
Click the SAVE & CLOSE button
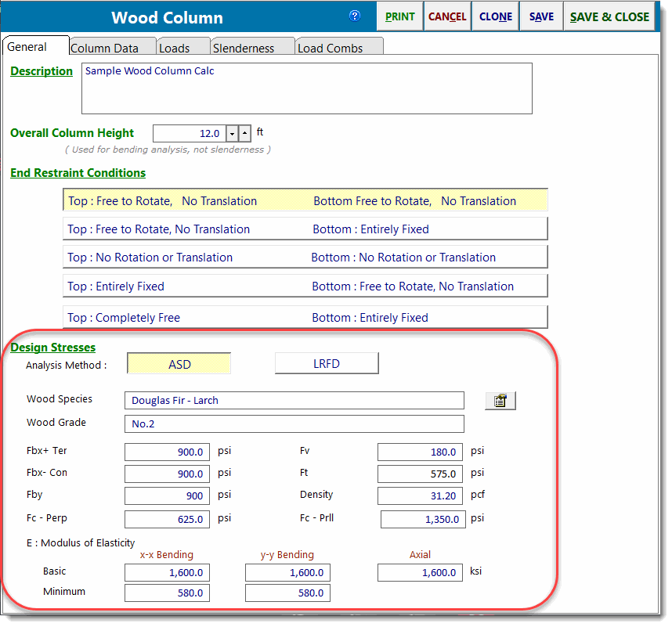click(609, 16)
